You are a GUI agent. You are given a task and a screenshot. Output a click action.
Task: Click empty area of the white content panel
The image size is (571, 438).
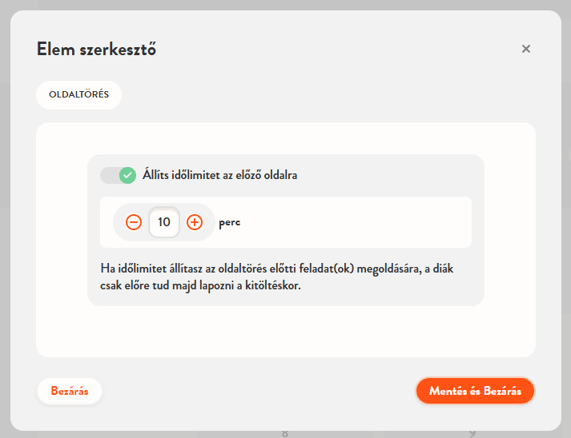pos(286,333)
